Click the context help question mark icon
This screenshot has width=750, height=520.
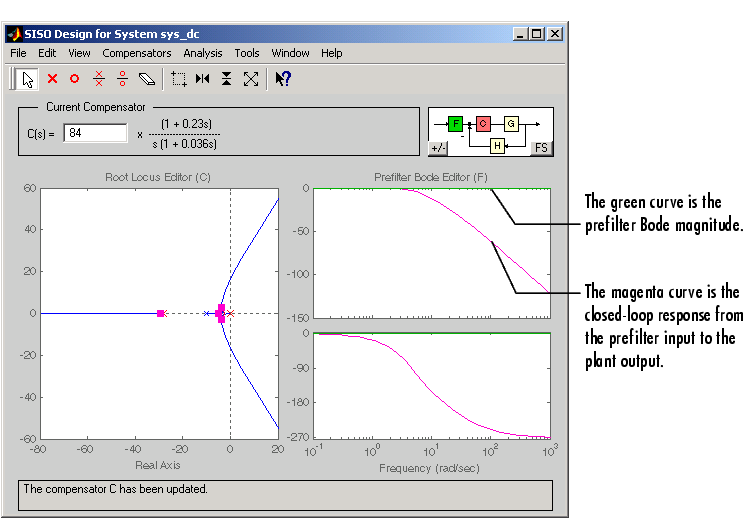tap(283, 78)
